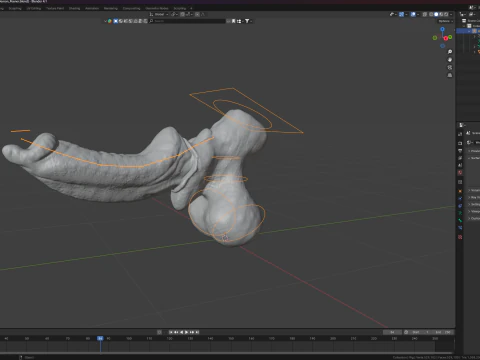
Task: Toggle auto keying record button in timeline
Action: (159, 332)
